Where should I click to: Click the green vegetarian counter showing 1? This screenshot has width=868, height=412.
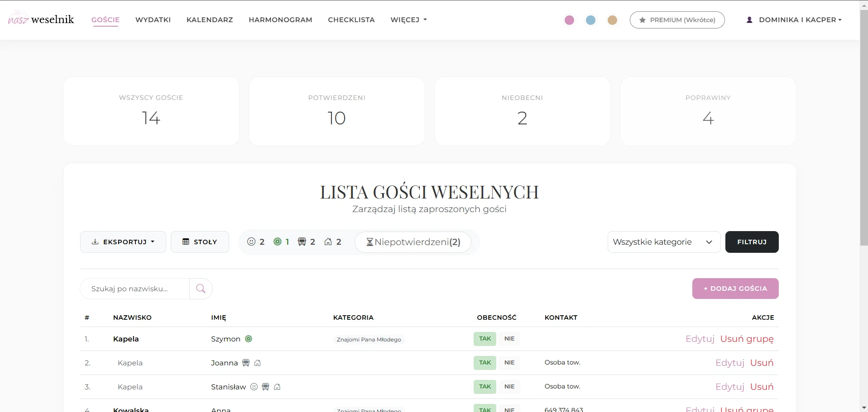coord(281,242)
